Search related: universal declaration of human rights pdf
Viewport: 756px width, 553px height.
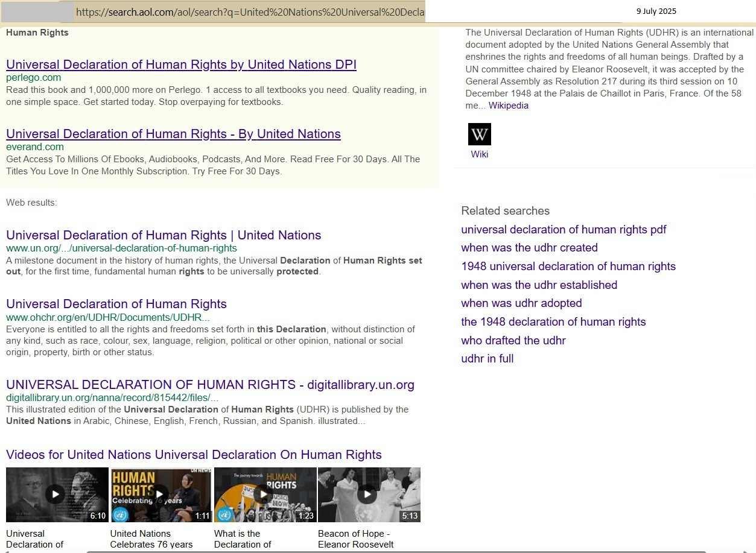point(564,229)
